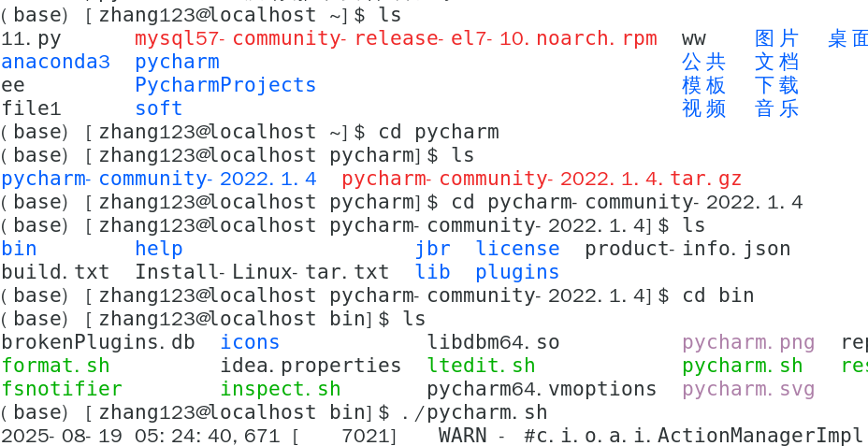Click the 视频 directory name
868x446 pixels.
tap(703, 108)
